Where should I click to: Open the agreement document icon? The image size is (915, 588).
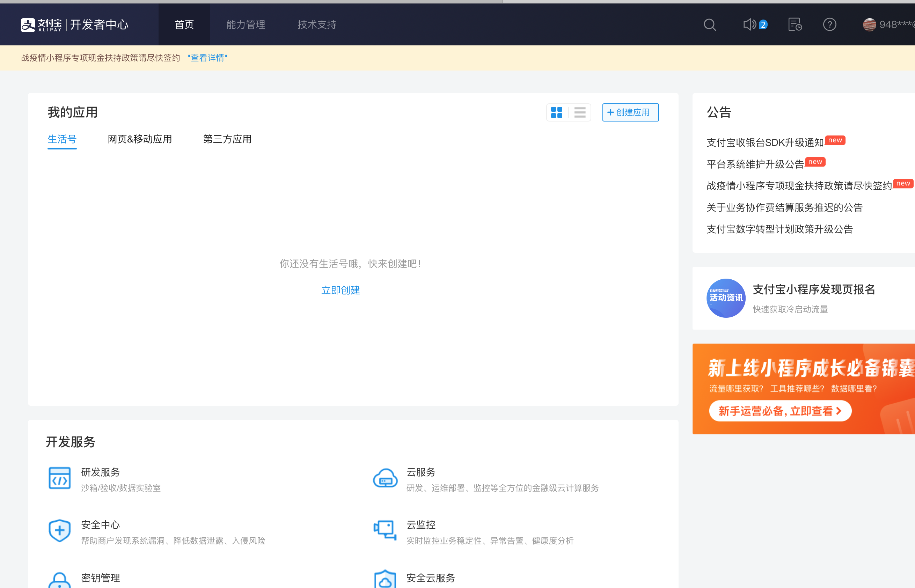click(794, 24)
